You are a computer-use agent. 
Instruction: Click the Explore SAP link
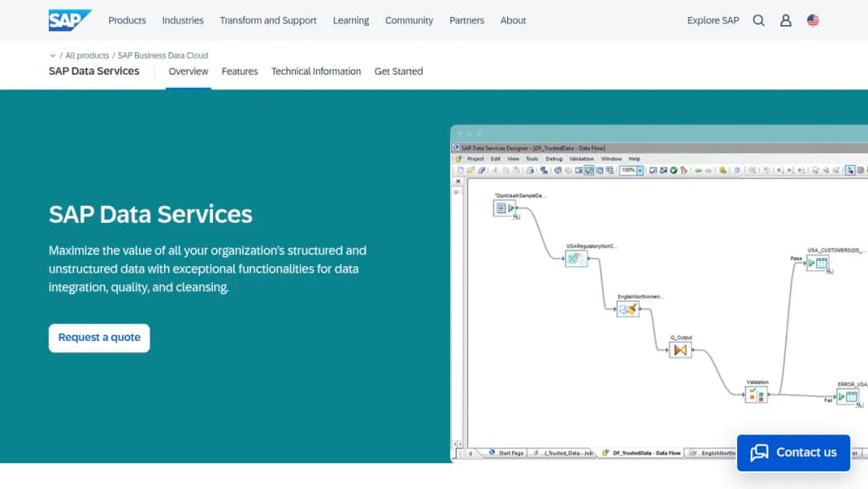pyautogui.click(x=713, y=20)
